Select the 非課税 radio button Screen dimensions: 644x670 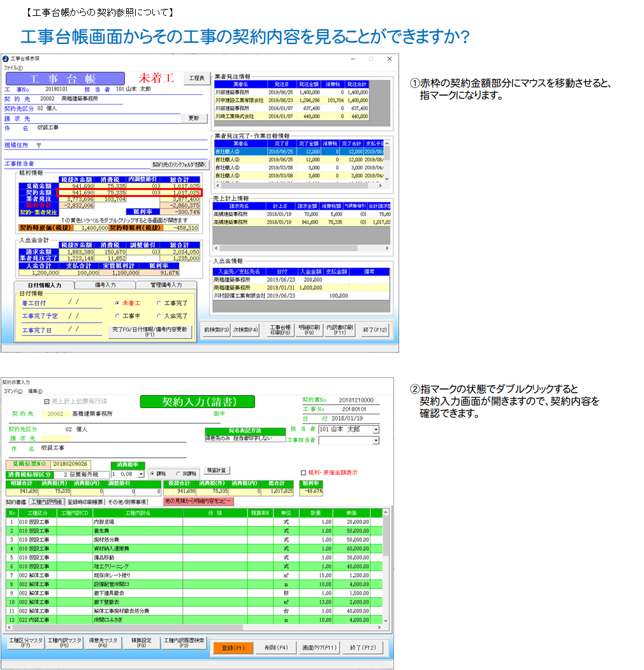[x=178, y=474]
